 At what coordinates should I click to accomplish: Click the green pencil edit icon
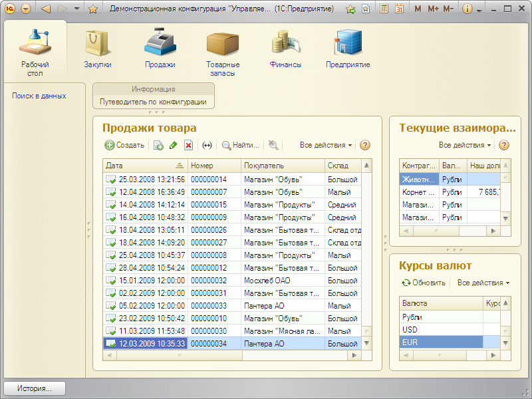click(x=173, y=146)
